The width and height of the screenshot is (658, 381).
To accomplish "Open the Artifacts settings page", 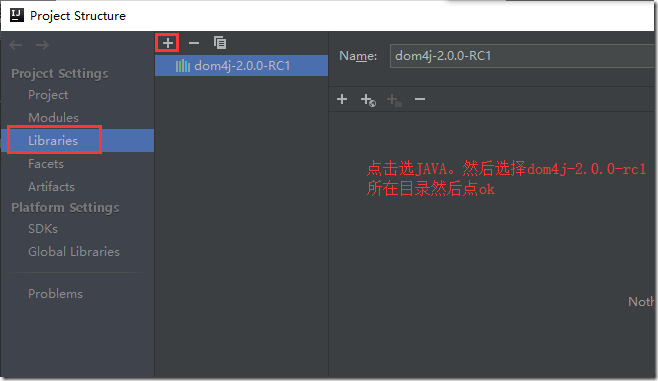I will click(x=51, y=186).
